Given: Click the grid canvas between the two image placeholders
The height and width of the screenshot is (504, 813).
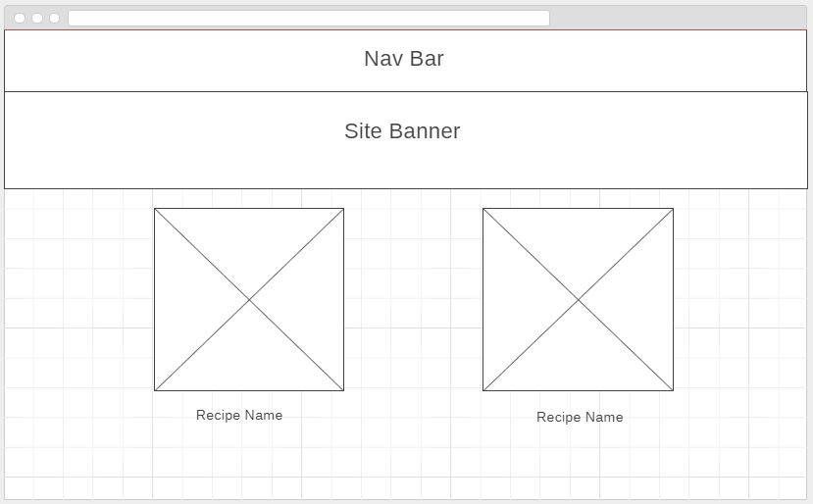Looking at the screenshot, I should pos(413,299).
